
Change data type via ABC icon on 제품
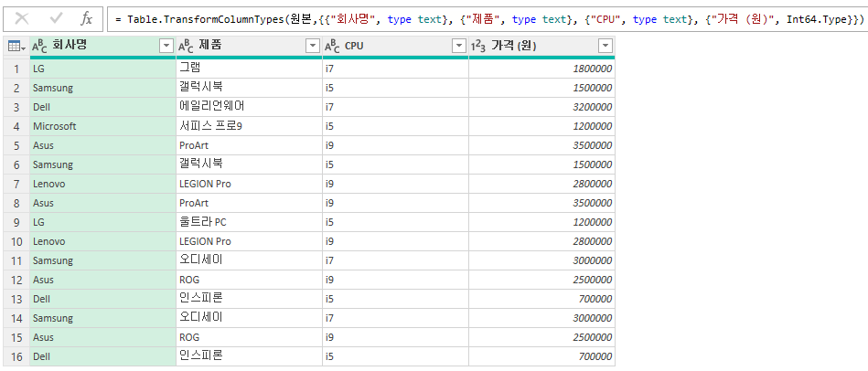click(186, 47)
